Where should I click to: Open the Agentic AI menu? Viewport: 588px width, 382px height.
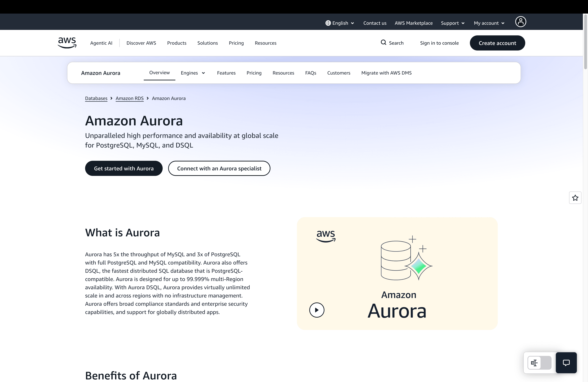(101, 43)
